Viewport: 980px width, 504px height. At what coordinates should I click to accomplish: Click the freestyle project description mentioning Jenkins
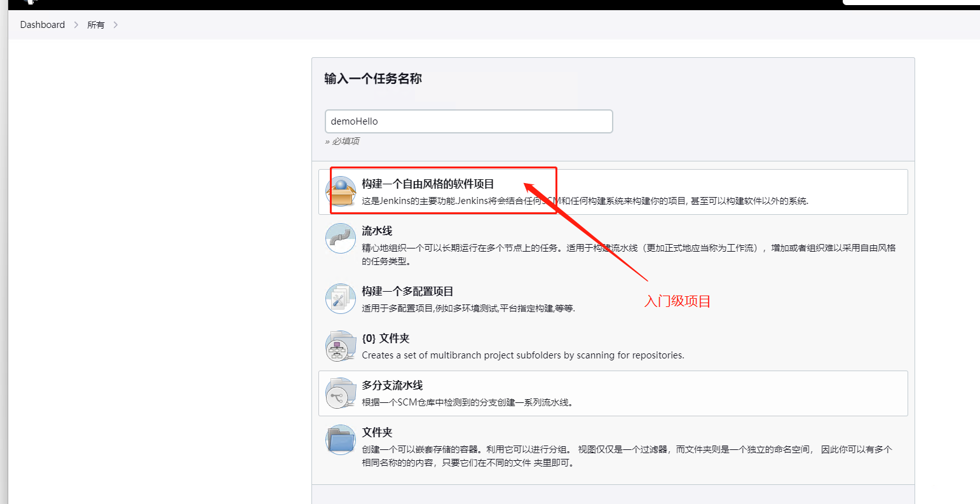tap(585, 201)
